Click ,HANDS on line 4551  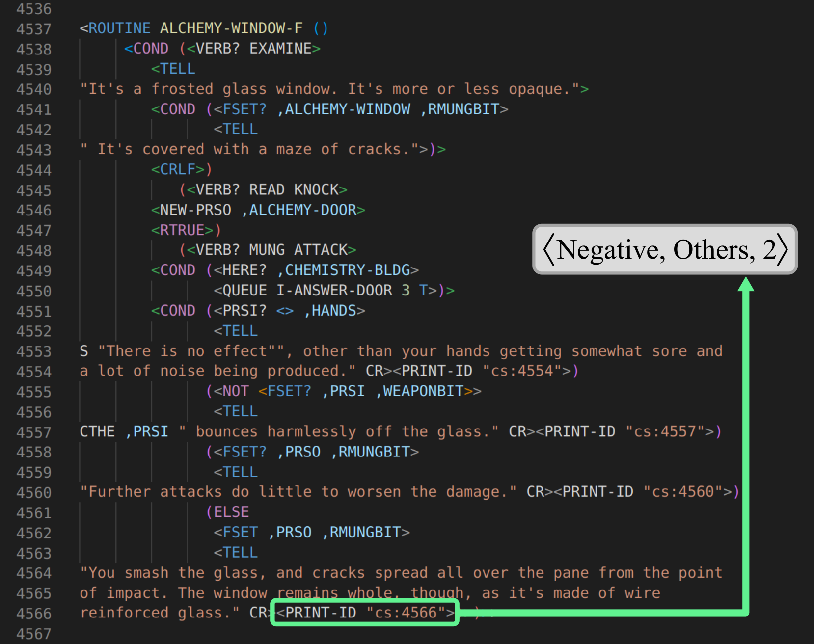coord(330,311)
